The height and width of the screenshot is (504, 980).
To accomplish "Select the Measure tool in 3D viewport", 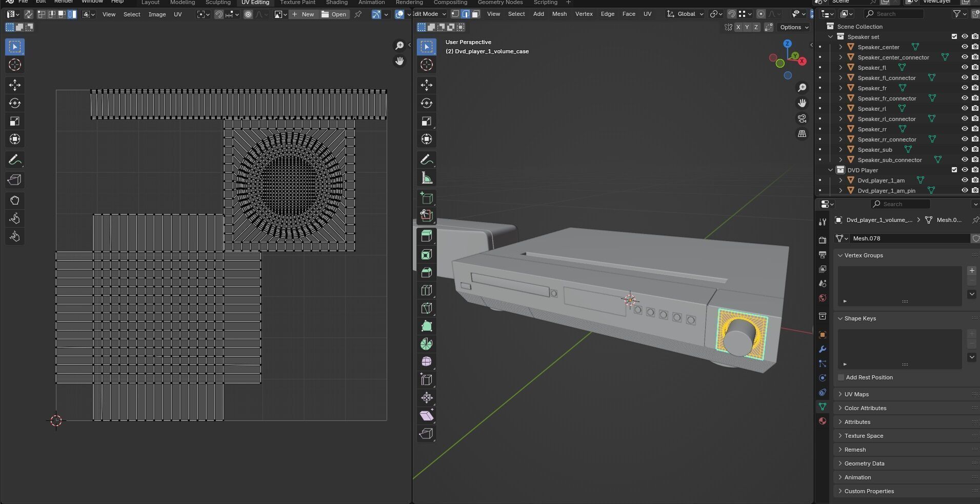I will (426, 178).
